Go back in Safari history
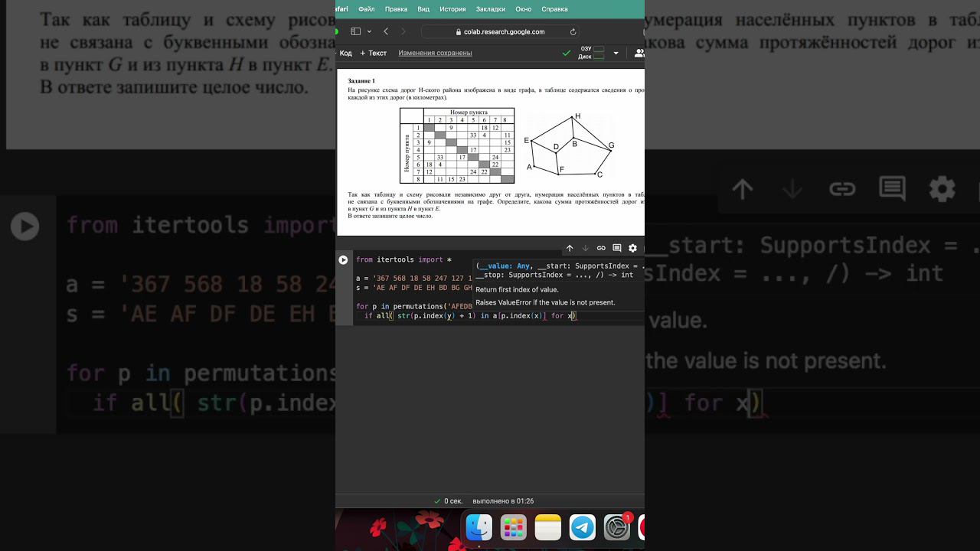The image size is (980, 551). pyautogui.click(x=385, y=31)
